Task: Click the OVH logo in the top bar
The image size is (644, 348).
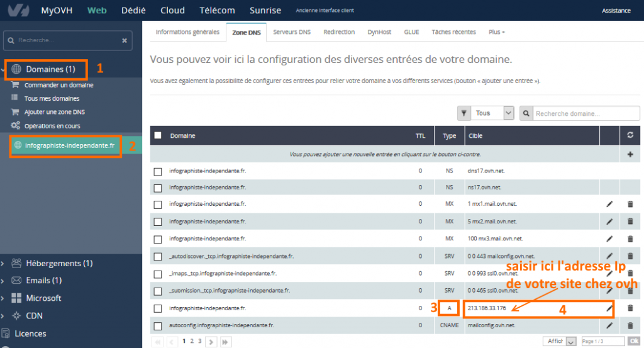Action: [x=19, y=10]
